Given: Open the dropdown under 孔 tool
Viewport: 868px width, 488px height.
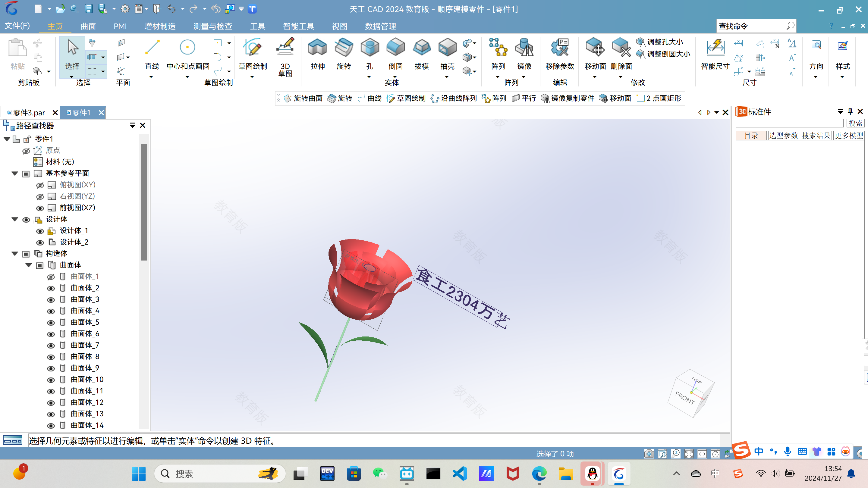Looking at the screenshot, I should (369, 77).
